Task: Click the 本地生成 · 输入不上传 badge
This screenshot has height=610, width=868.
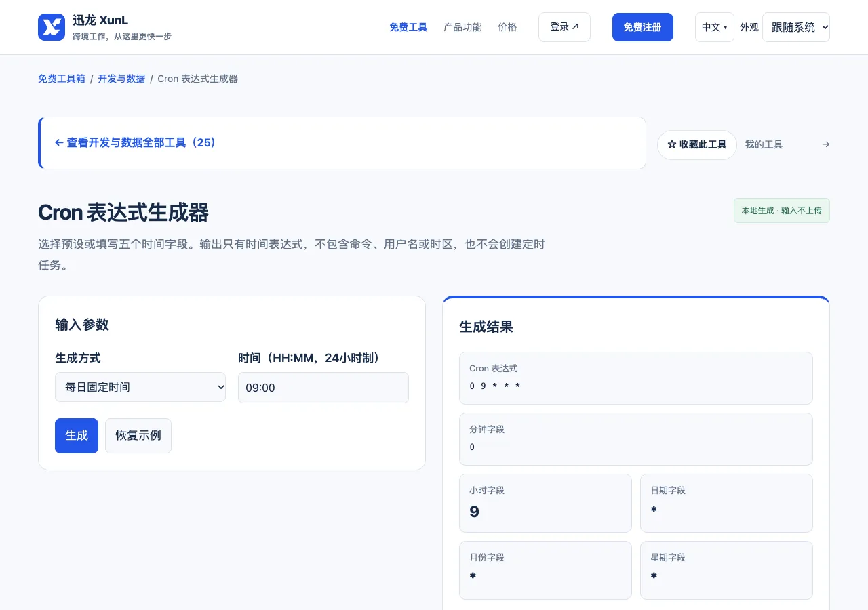Action: (782, 211)
